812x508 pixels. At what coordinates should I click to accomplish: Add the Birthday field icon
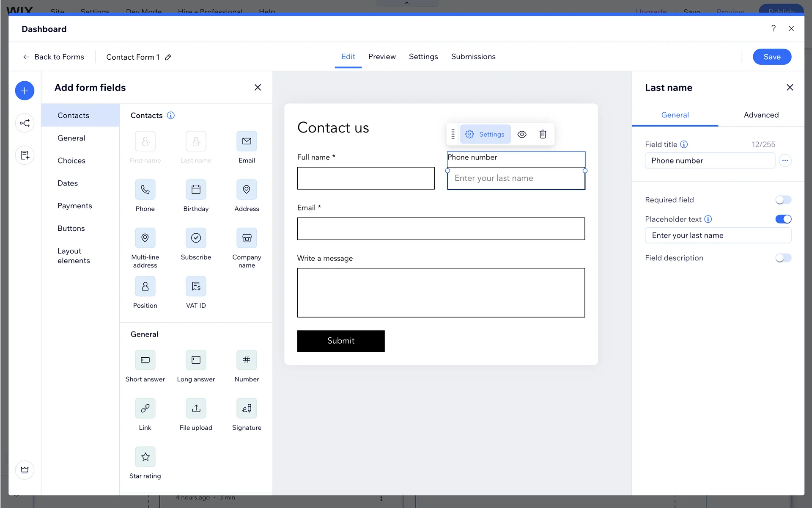pyautogui.click(x=196, y=190)
